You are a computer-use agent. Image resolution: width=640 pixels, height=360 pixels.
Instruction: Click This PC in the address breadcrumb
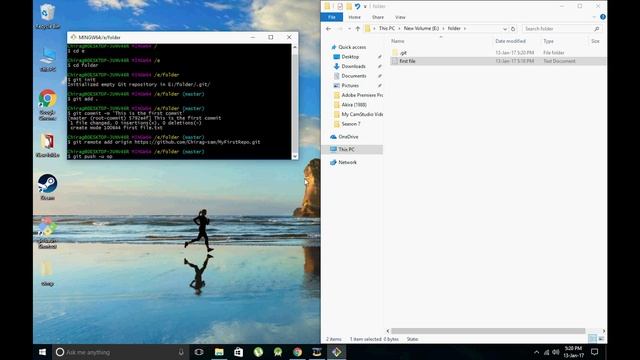coord(387,29)
